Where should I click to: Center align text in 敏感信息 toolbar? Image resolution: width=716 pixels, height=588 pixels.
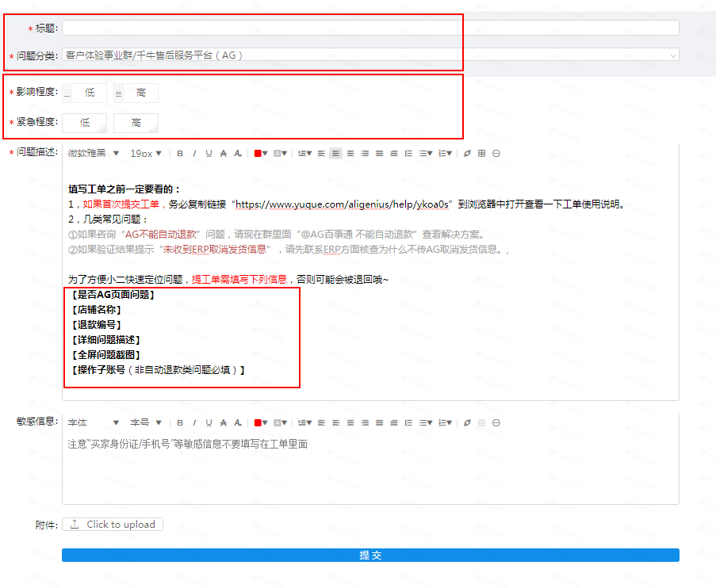pos(350,422)
